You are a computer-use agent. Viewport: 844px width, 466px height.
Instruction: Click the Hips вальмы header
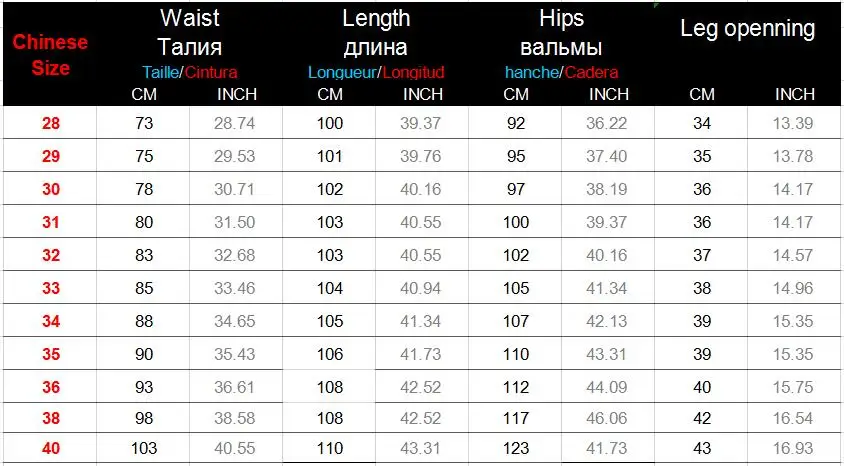click(561, 32)
